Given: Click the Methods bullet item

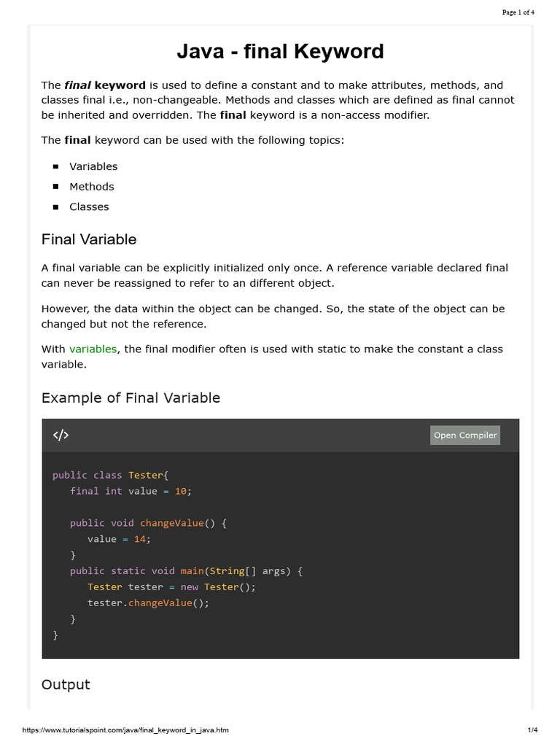Looking at the screenshot, I should click(x=92, y=187).
